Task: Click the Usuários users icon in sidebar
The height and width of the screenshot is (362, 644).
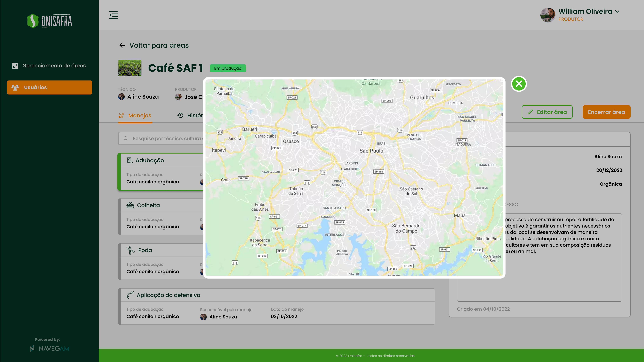Action: (15, 87)
